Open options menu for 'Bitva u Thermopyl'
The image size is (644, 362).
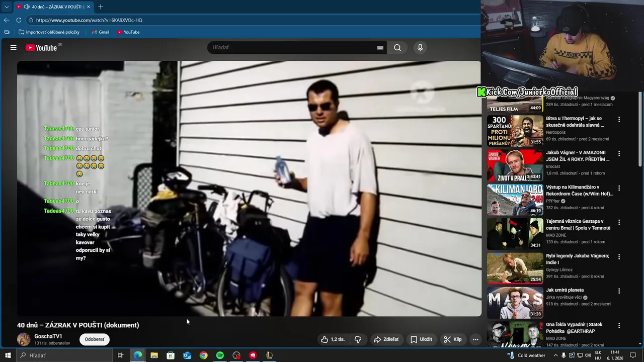click(619, 120)
